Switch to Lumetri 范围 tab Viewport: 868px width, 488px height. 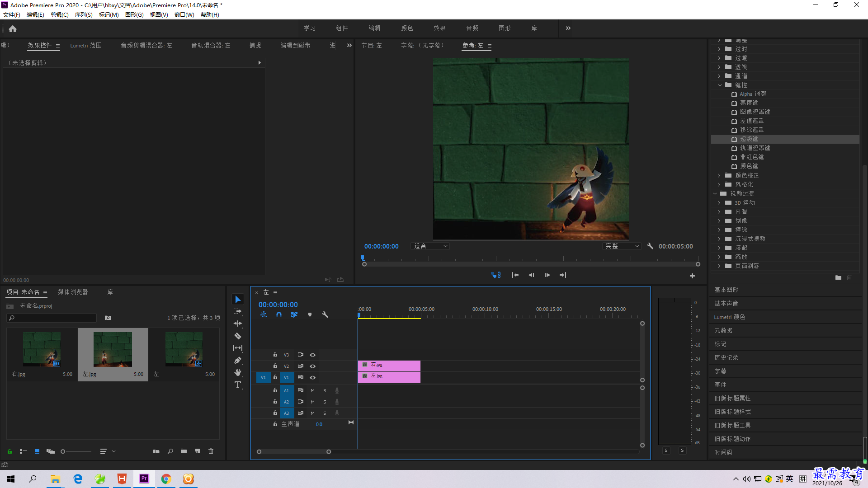pyautogui.click(x=86, y=46)
